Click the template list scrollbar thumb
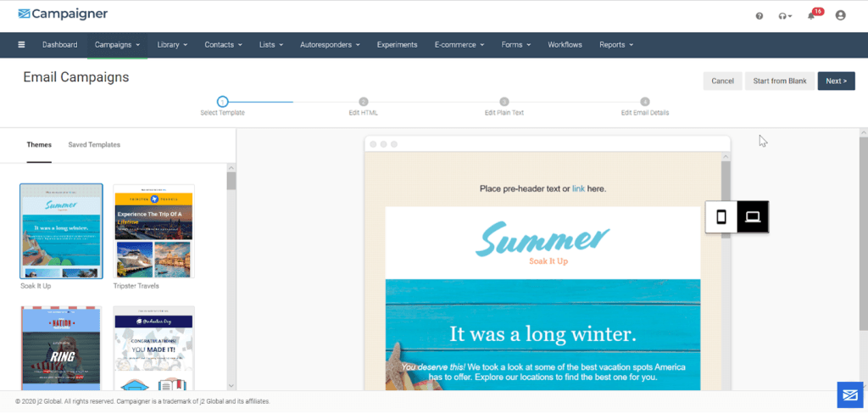The image size is (868, 414). [x=231, y=182]
